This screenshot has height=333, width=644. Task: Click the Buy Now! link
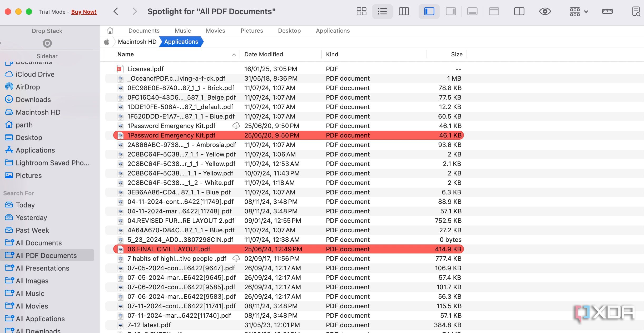click(84, 12)
